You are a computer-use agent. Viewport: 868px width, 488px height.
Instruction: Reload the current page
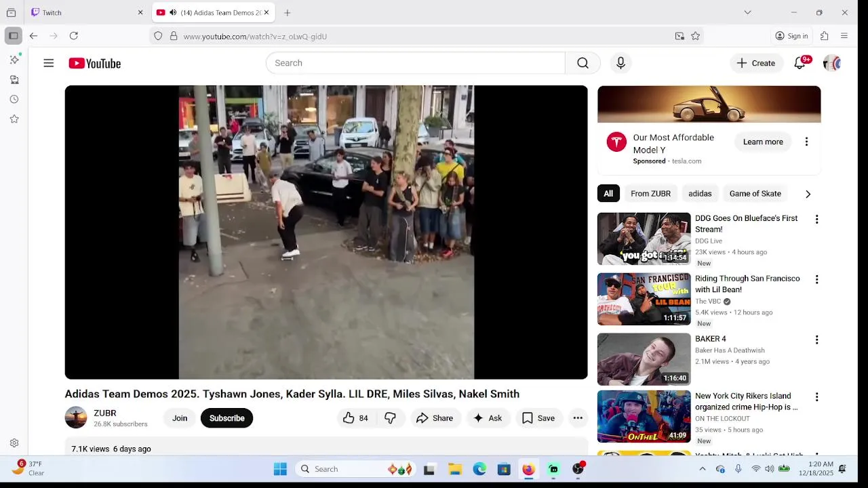74,36
